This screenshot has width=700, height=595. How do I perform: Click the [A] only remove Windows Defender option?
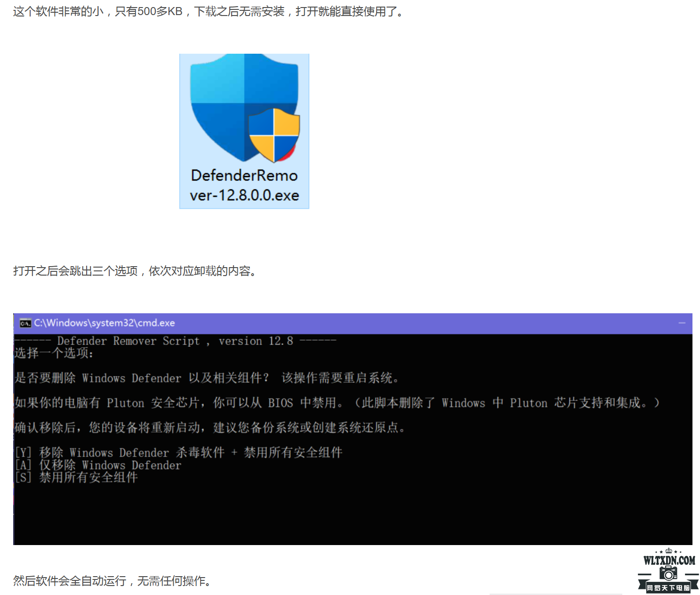click(x=98, y=465)
